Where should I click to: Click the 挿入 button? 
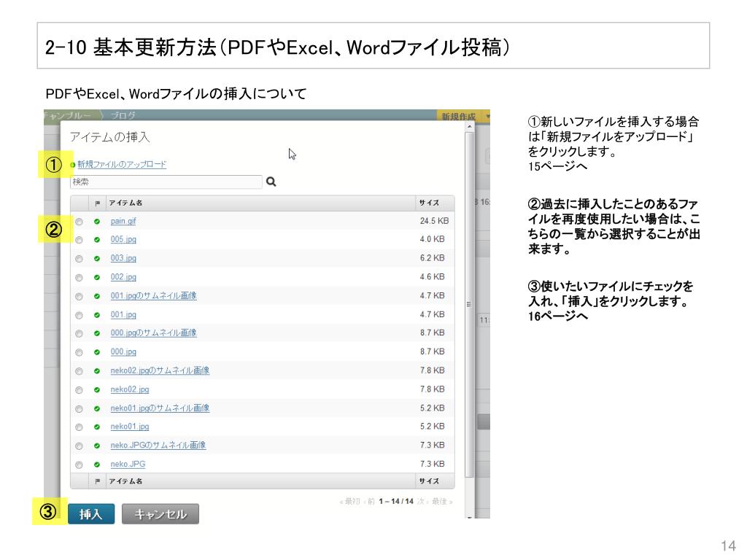point(91,514)
